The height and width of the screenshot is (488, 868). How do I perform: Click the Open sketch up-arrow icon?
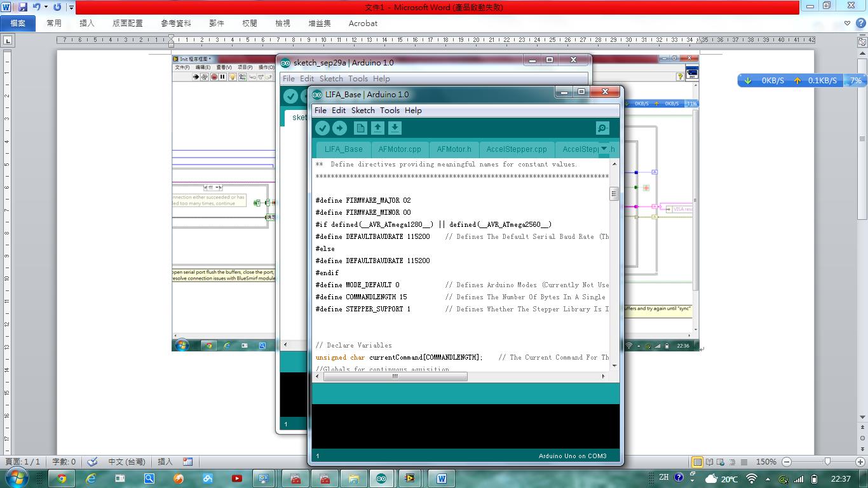[x=377, y=128]
